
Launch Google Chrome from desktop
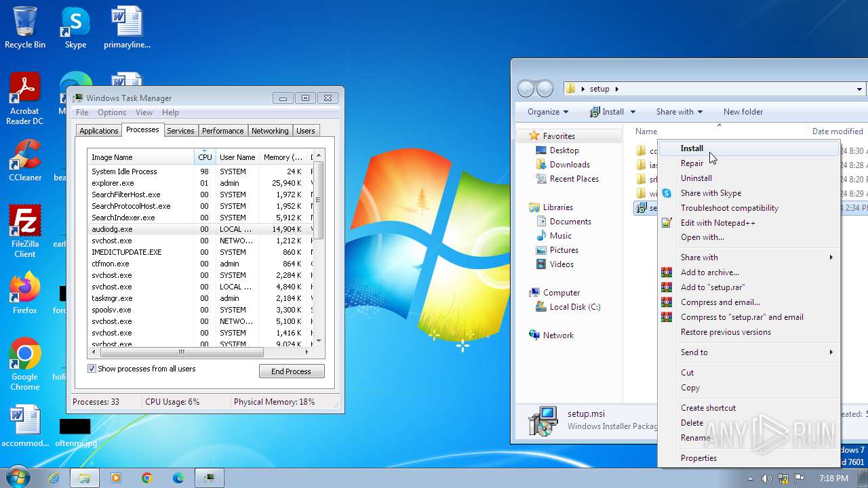click(x=25, y=363)
